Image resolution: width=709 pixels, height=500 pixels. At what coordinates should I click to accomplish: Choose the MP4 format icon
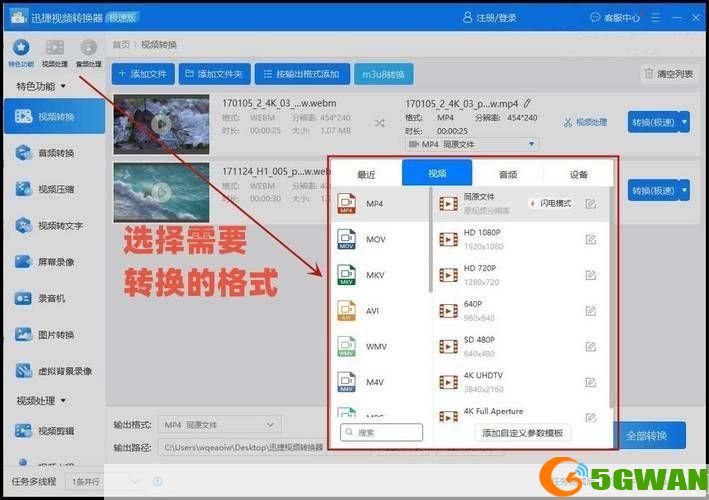tap(347, 204)
